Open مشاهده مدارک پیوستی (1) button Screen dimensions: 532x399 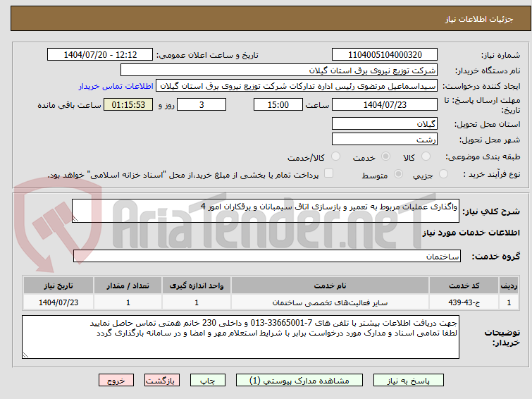(299, 381)
